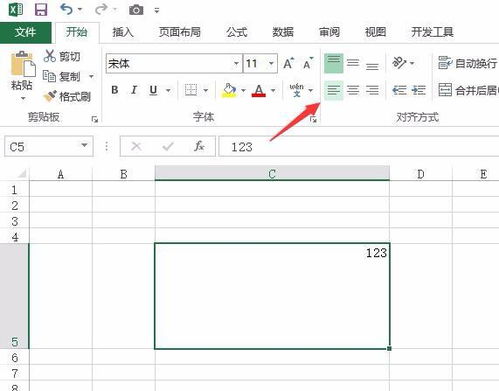Open the 视图 ribbon tab
The image size is (499, 391).
[376, 32]
